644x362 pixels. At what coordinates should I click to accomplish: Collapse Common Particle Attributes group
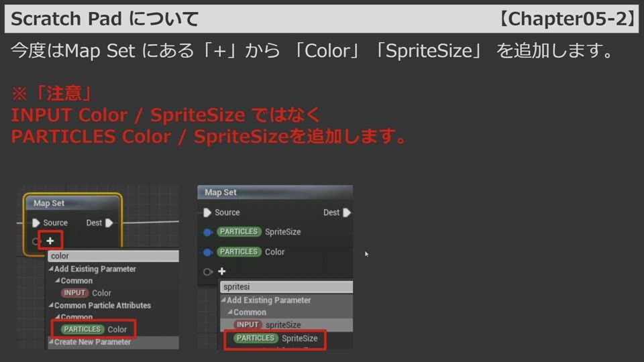51,306
